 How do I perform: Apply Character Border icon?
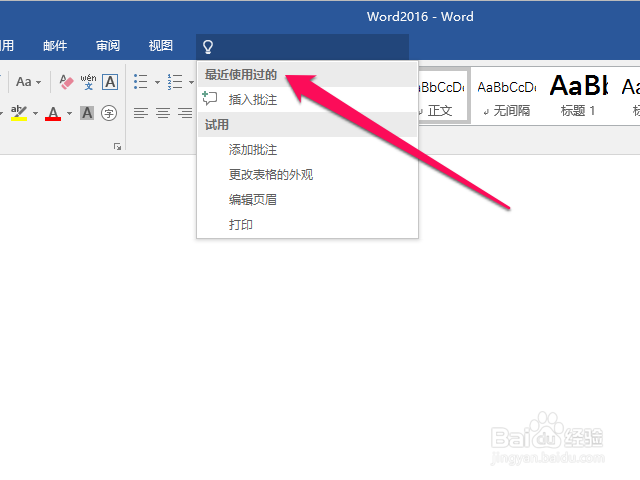(x=110, y=82)
